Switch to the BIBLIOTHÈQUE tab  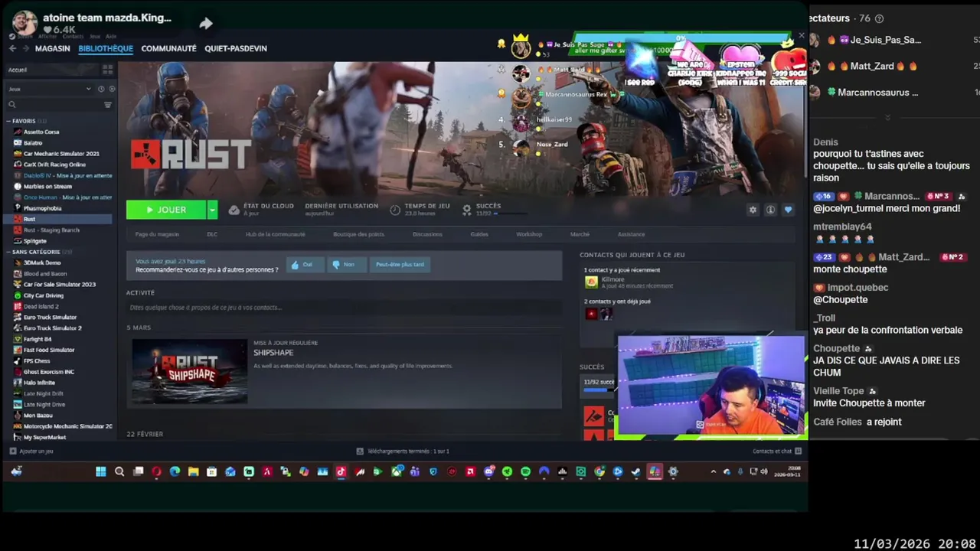106,48
